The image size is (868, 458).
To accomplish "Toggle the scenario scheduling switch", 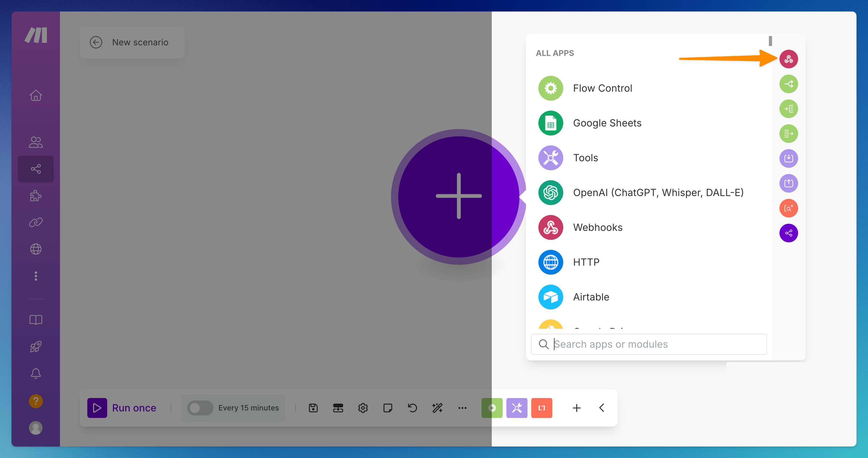I will pos(200,408).
